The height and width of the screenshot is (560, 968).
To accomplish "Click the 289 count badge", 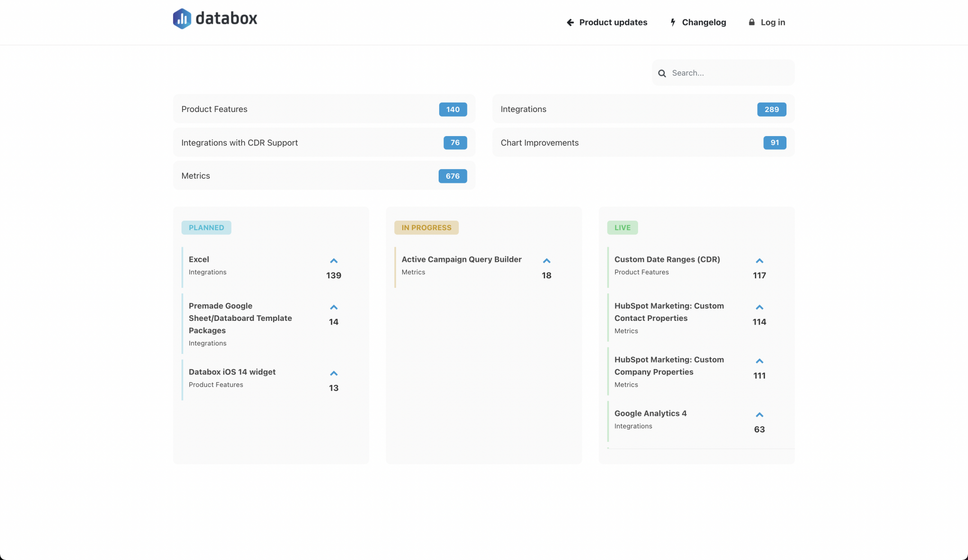I will point(771,109).
